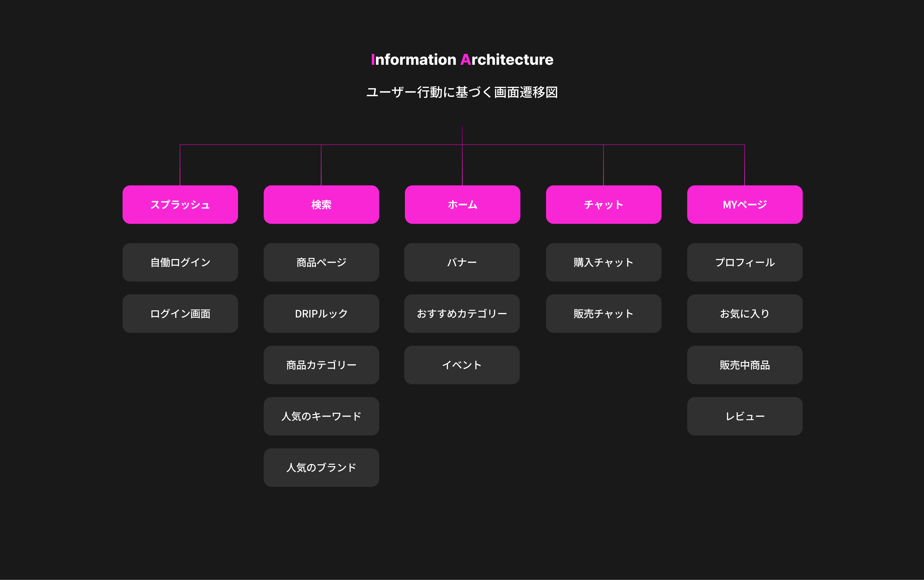Screen dimensions: 924x580
Task: Click the バナー box
Action: 462,262
